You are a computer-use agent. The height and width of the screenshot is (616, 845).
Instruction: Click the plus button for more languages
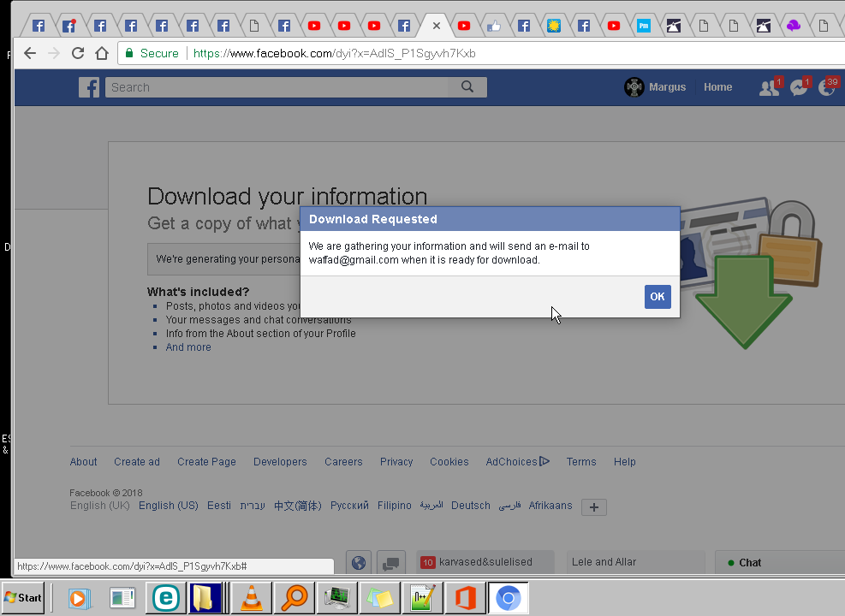594,507
